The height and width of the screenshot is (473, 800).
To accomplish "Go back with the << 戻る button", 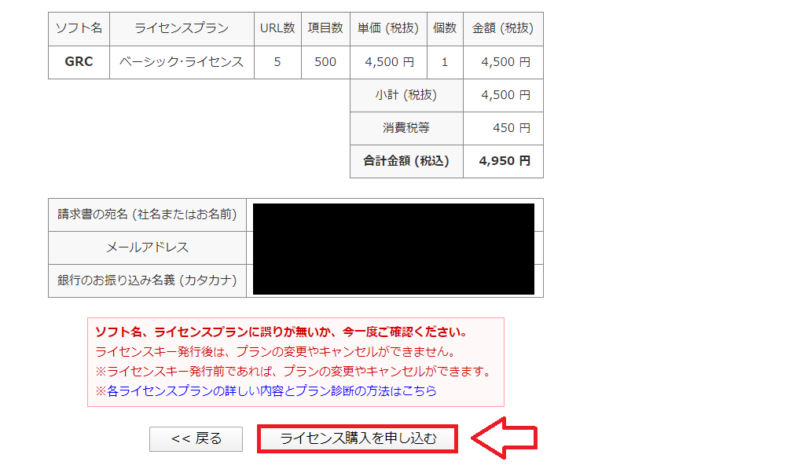I will [196, 439].
